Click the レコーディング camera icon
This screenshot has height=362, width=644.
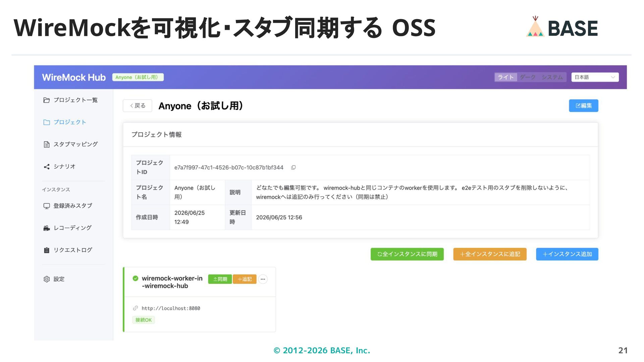point(47,228)
